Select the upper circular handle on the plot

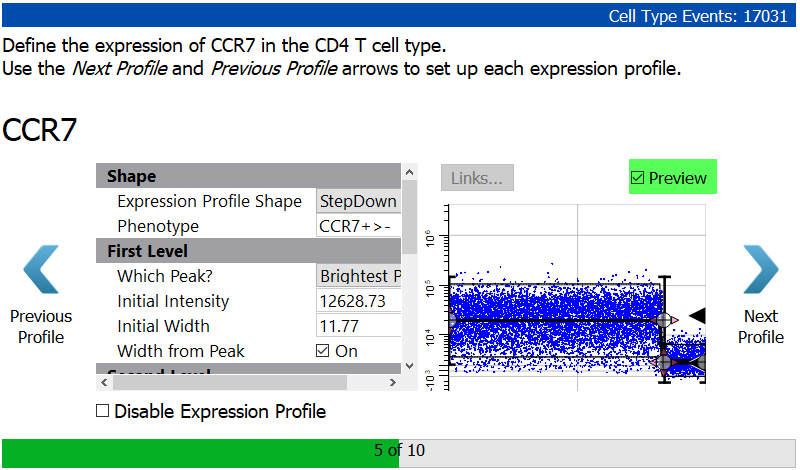coord(664,320)
